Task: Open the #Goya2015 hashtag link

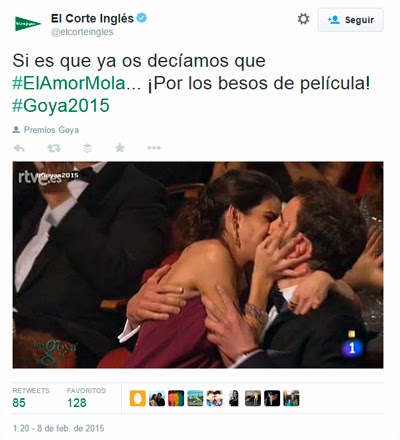Action: click(x=61, y=106)
